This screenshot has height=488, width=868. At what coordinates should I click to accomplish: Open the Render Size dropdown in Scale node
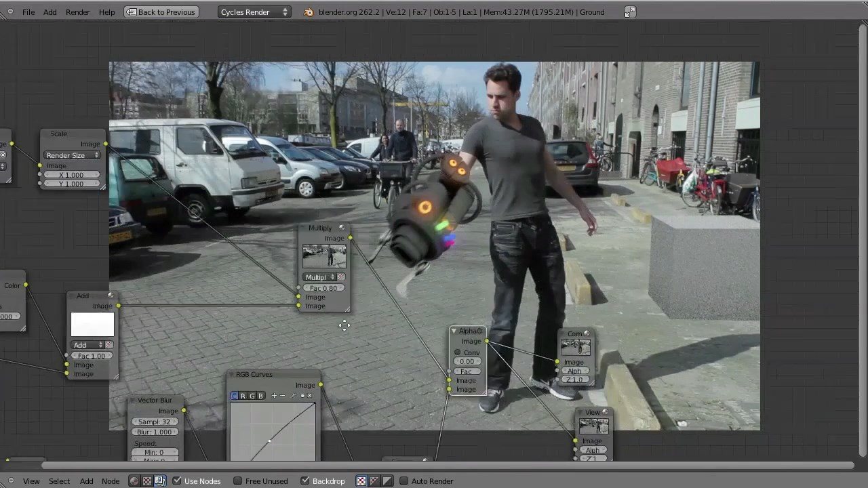73,155
